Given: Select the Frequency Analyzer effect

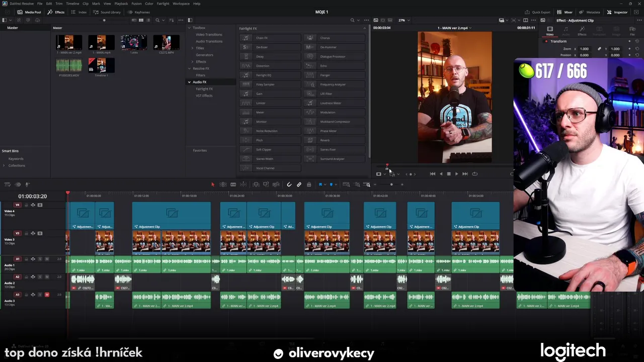Looking at the screenshot, I should [334, 84].
